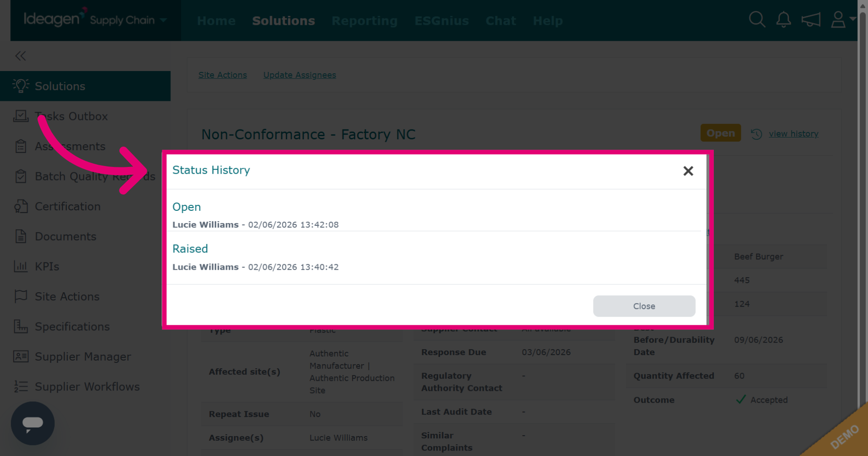Click the Status History dialog title
The height and width of the screenshot is (456, 868).
point(211,170)
